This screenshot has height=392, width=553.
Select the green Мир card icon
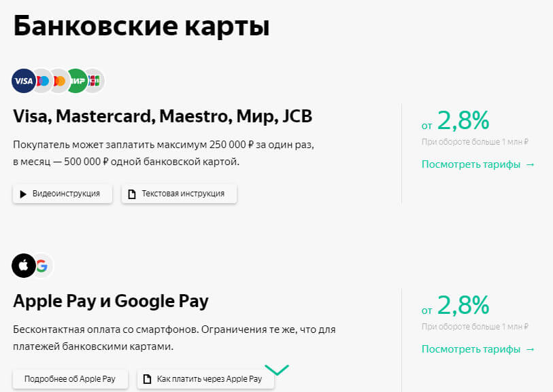pos(77,81)
